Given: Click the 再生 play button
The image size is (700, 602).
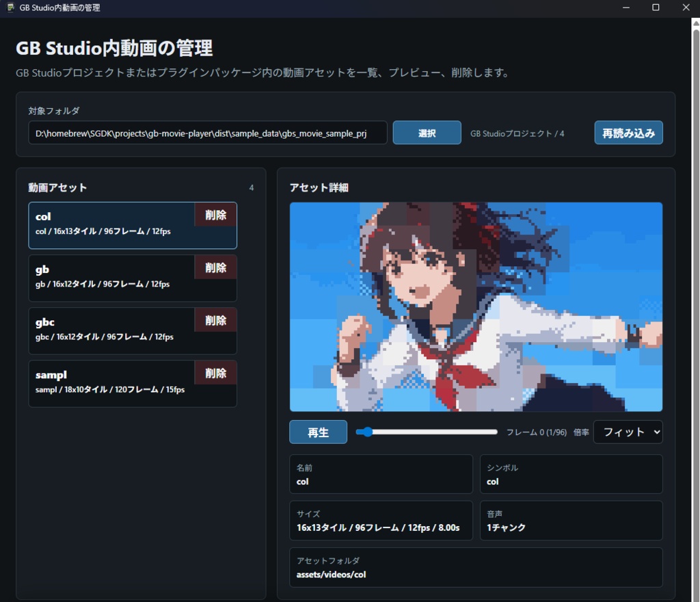Looking at the screenshot, I should click(x=319, y=432).
